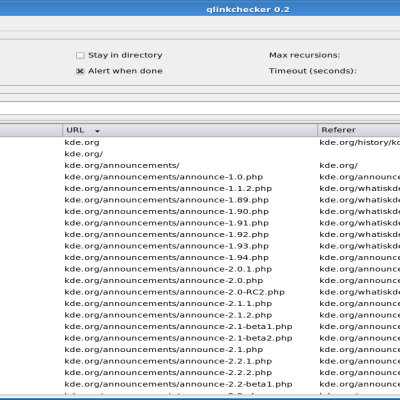Select the announce-1.90.php URL row
Viewport: 400px width, 400px height.
(167, 212)
